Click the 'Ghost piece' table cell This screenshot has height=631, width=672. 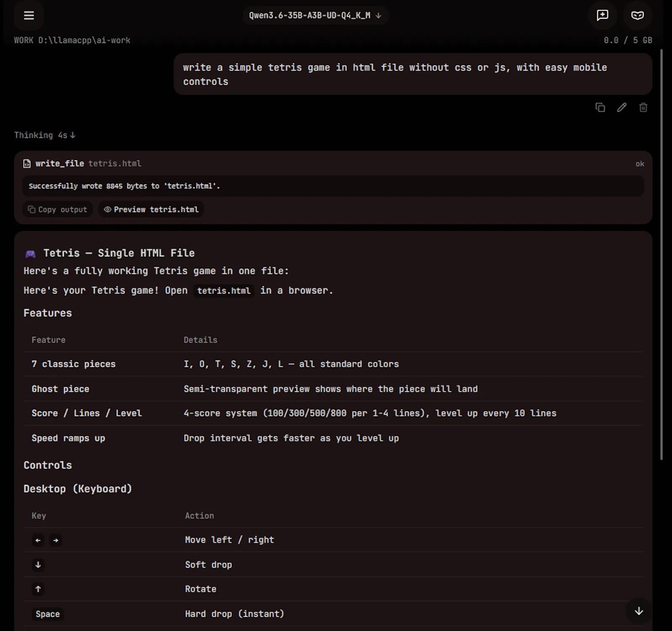click(60, 389)
